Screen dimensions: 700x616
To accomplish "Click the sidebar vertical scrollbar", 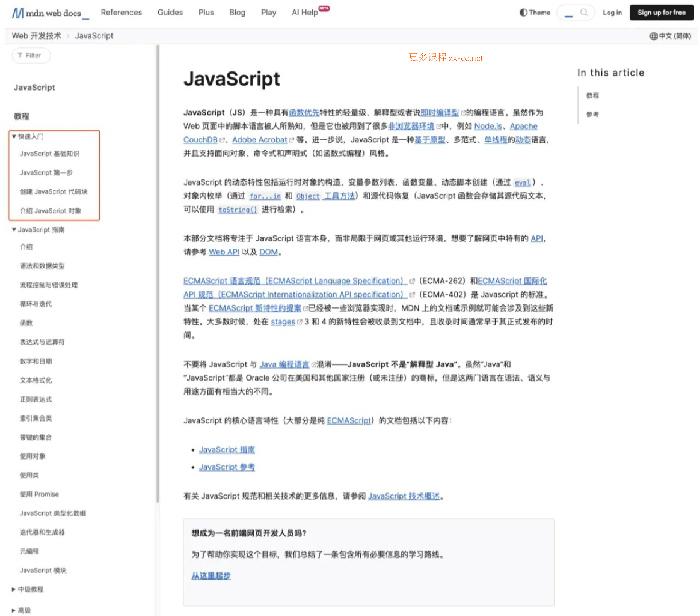I will [158, 274].
